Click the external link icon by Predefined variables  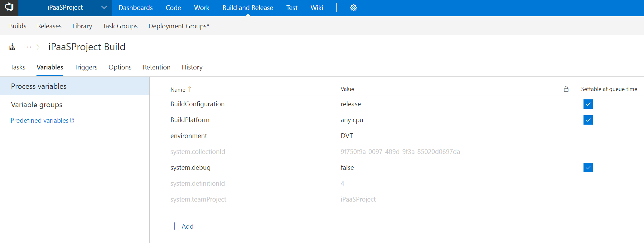coord(72,121)
